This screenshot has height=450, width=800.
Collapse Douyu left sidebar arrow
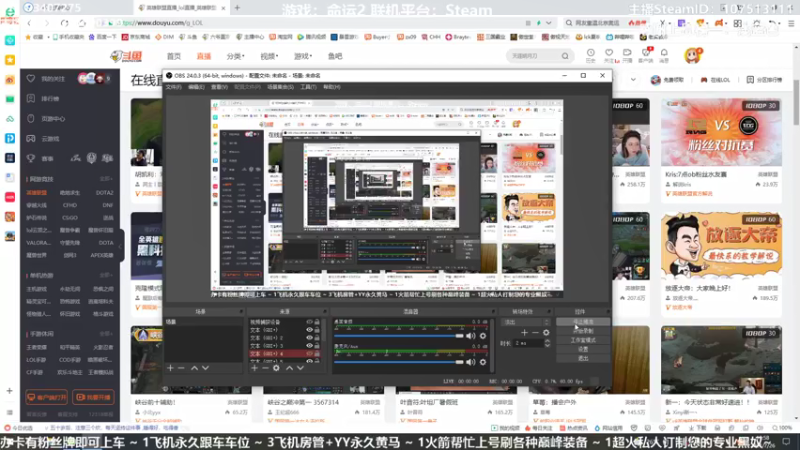click(121, 246)
